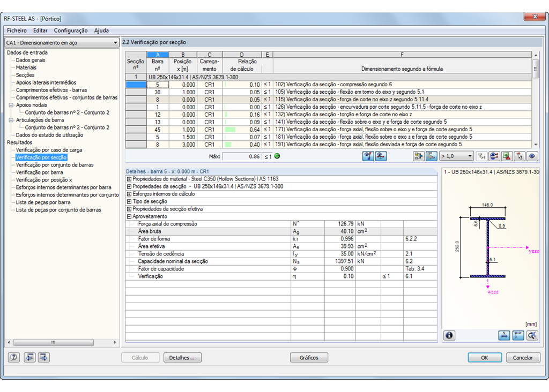Click the 0.64 relation bar cell
The image size is (549, 392).
pyautogui.click(x=242, y=130)
